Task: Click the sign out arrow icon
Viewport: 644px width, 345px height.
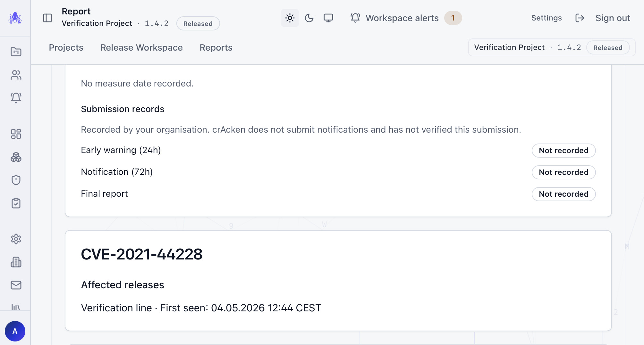Action: (580, 18)
